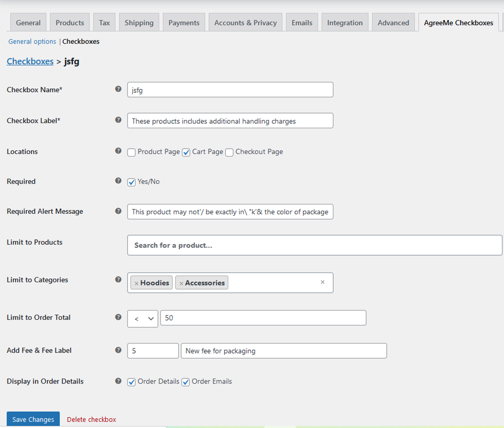Remove the Accessories category tag
The height and width of the screenshot is (428, 504).
point(182,282)
